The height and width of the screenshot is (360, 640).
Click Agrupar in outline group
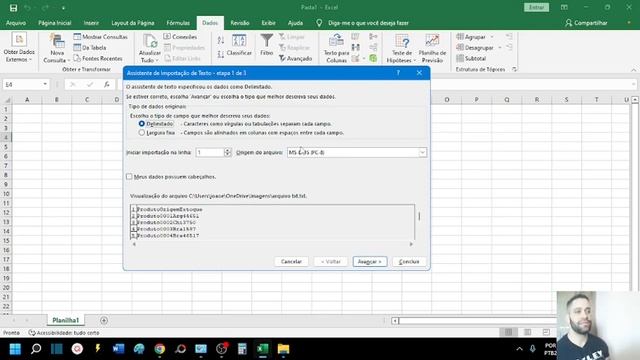tap(471, 37)
